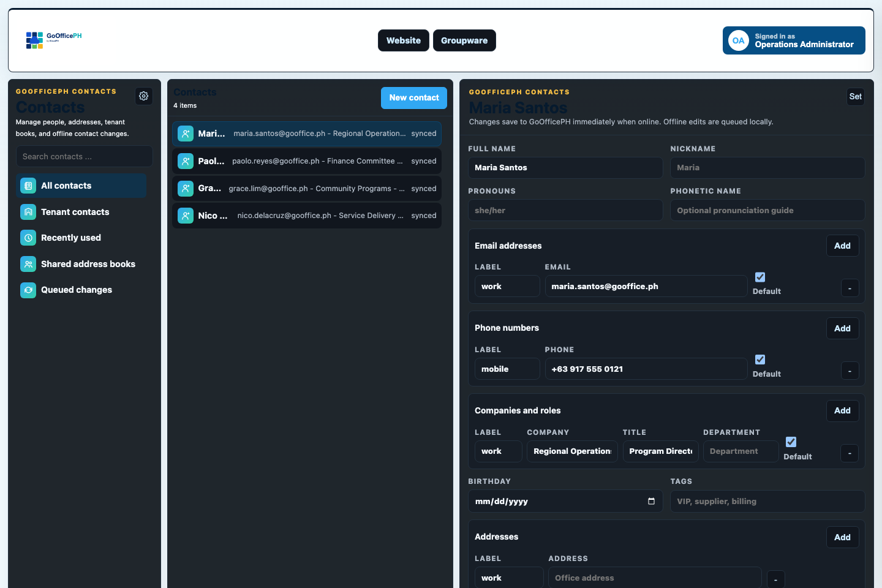
Task: Click Maria Santos contact avatar icon
Action: point(186,134)
